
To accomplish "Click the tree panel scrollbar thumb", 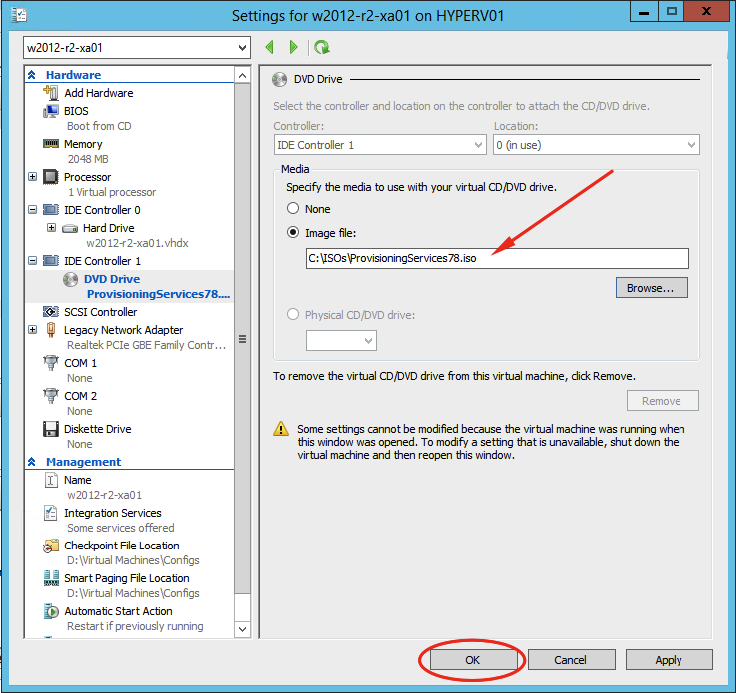I will pyautogui.click(x=242, y=338).
